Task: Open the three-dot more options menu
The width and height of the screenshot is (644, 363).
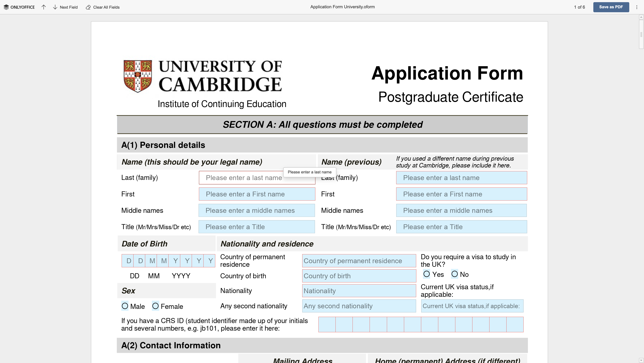Action: click(x=636, y=7)
